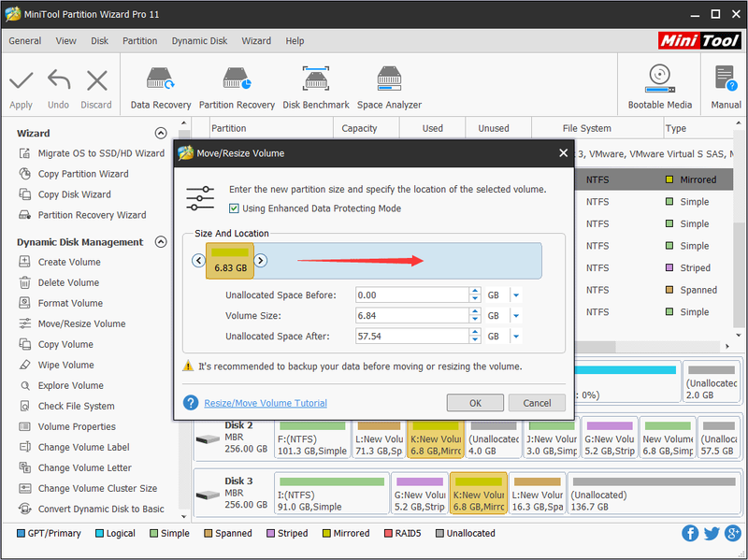Viewport: 748px width, 560px height.
Task: Open the Dynamic Disk menu
Action: click(x=199, y=41)
